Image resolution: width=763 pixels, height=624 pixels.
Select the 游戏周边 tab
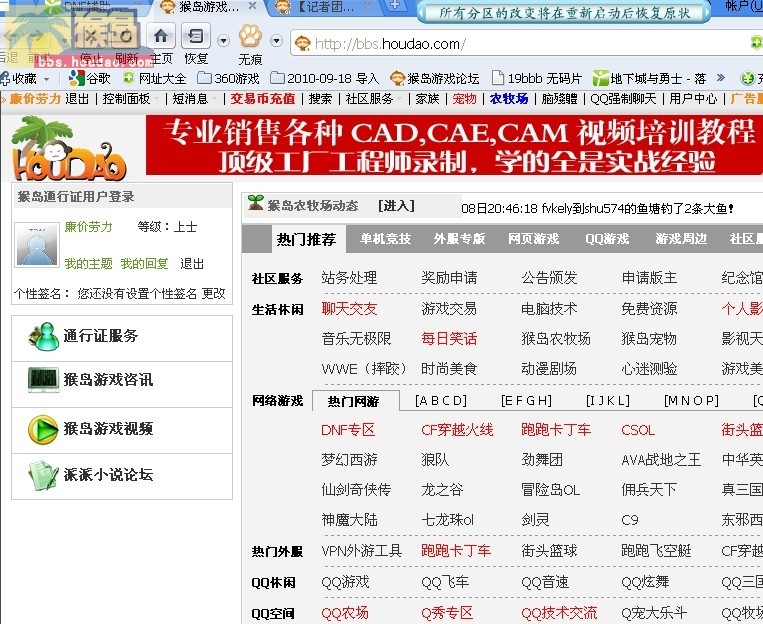point(681,239)
